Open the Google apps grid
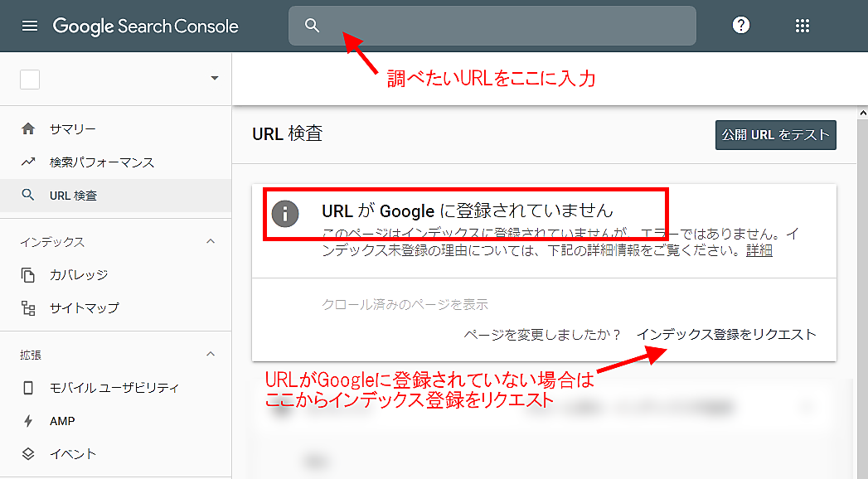Viewport: 868px width, 479px height. coord(803,26)
